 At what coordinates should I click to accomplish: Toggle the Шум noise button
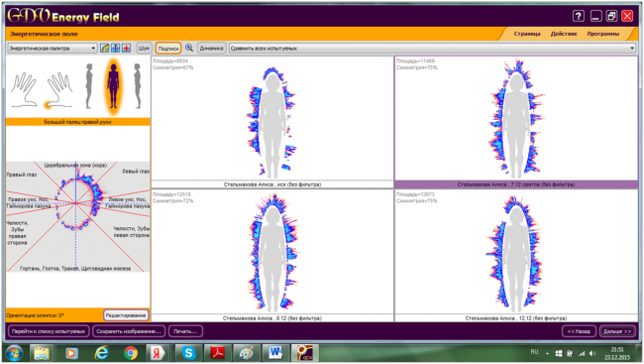coord(144,49)
